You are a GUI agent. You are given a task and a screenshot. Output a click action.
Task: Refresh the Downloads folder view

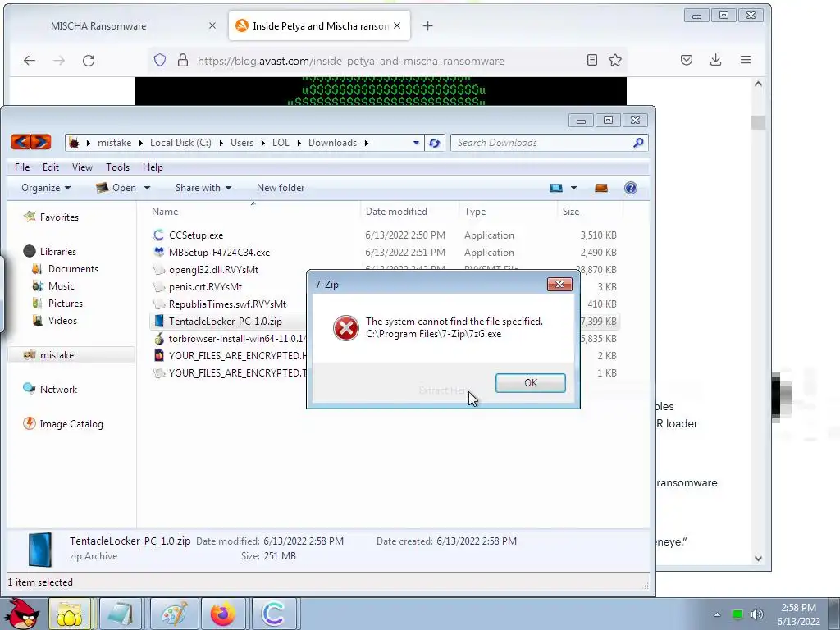pyautogui.click(x=435, y=143)
